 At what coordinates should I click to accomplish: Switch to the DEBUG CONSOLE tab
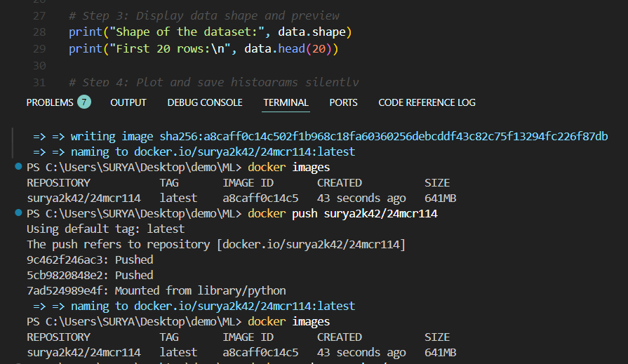205,102
